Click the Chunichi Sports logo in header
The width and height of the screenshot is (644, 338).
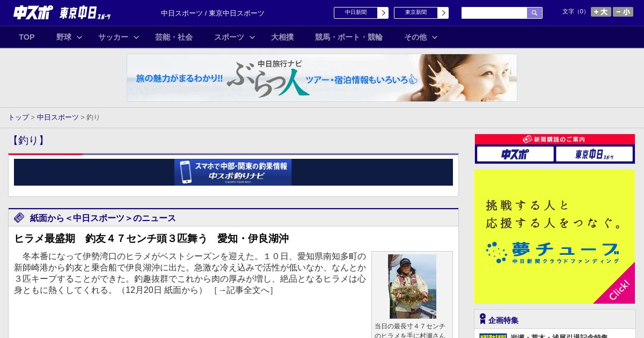pyautogui.click(x=33, y=12)
